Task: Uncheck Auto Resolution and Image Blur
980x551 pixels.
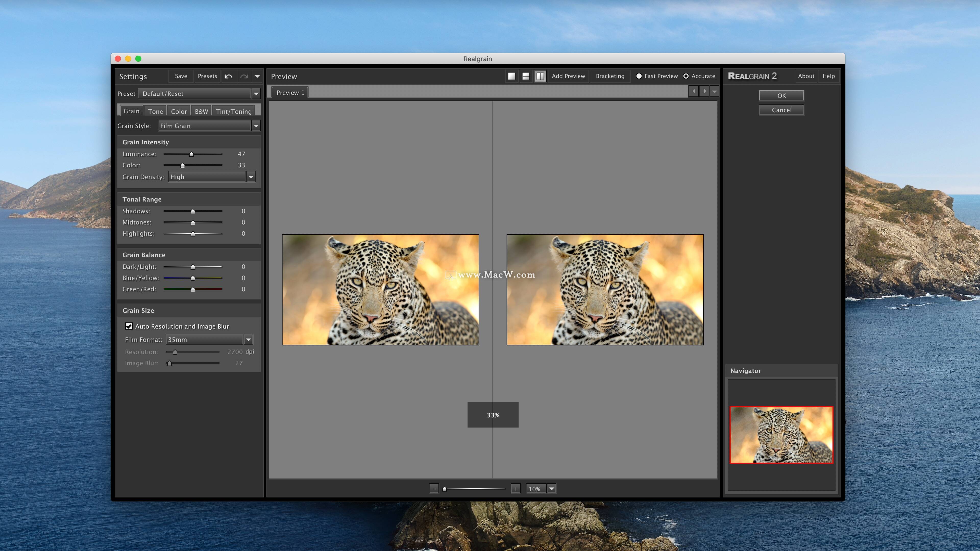Action: [x=129, y=326]
